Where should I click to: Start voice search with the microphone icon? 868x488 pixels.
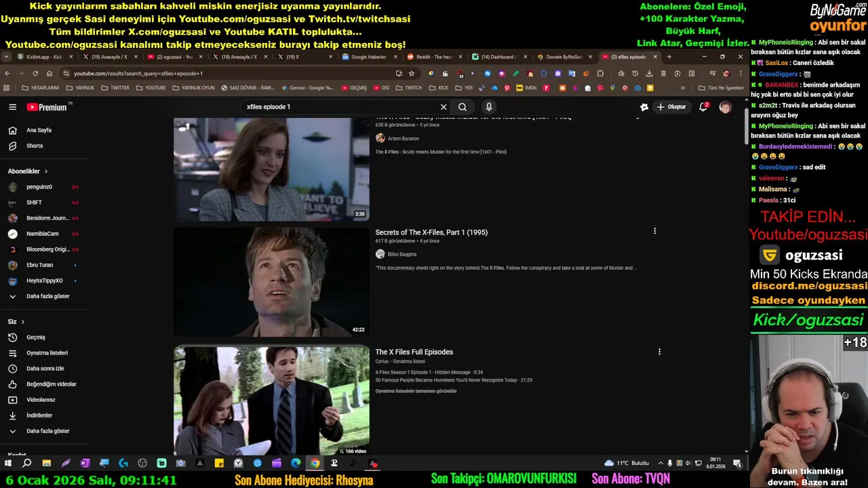click(488, 107)
